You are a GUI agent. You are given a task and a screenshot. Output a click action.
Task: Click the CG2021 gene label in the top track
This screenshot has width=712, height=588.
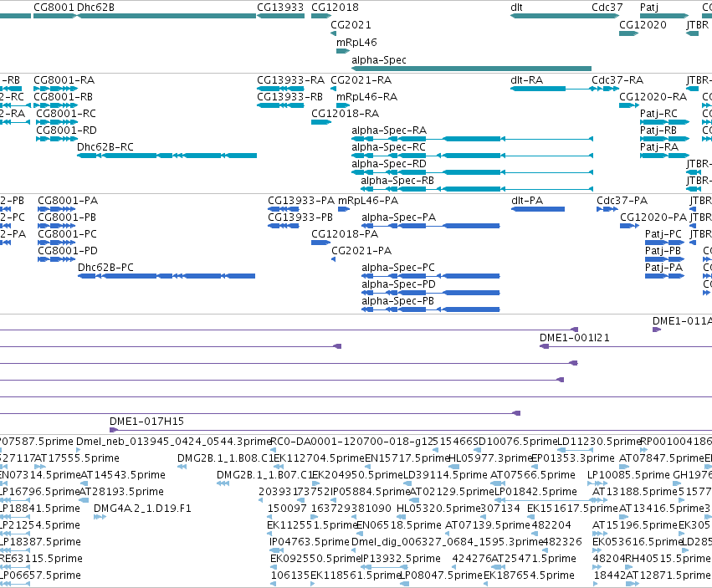click(x=351, y=24)
